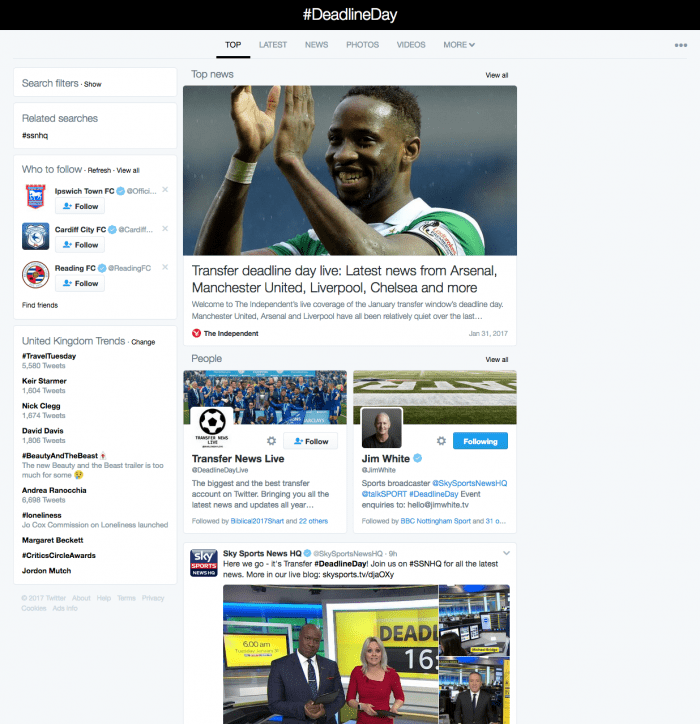
Task: Show the Search filters panel
Action: 92,84
